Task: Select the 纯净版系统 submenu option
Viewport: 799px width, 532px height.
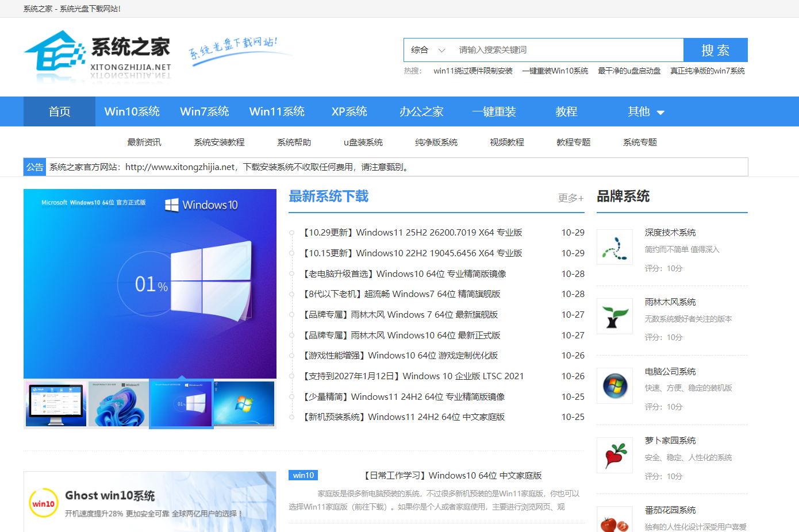Action: [436, 142]
